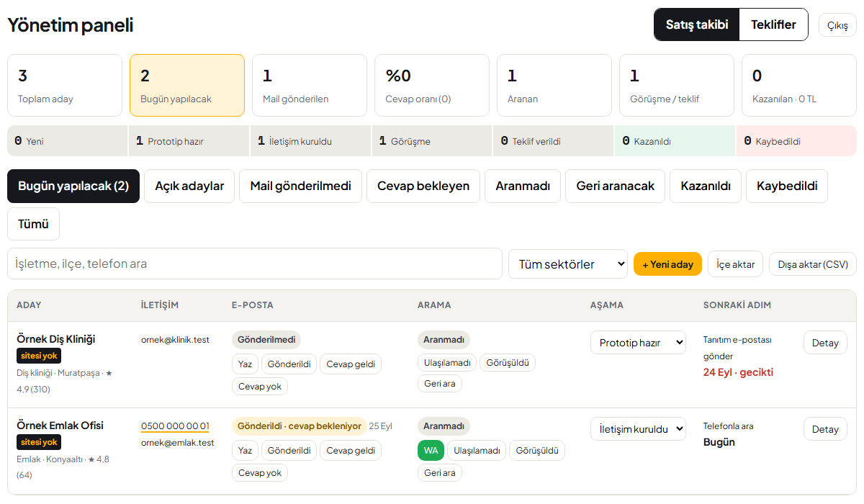864x504 pixels.
Task: Click the Görüşme pipeline stage counter
Action: 432,141
